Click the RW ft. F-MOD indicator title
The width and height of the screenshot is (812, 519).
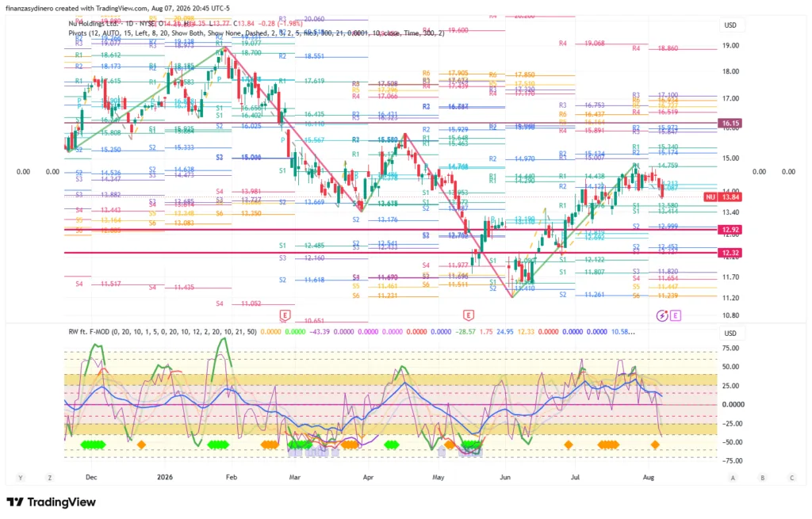point(89,331)
